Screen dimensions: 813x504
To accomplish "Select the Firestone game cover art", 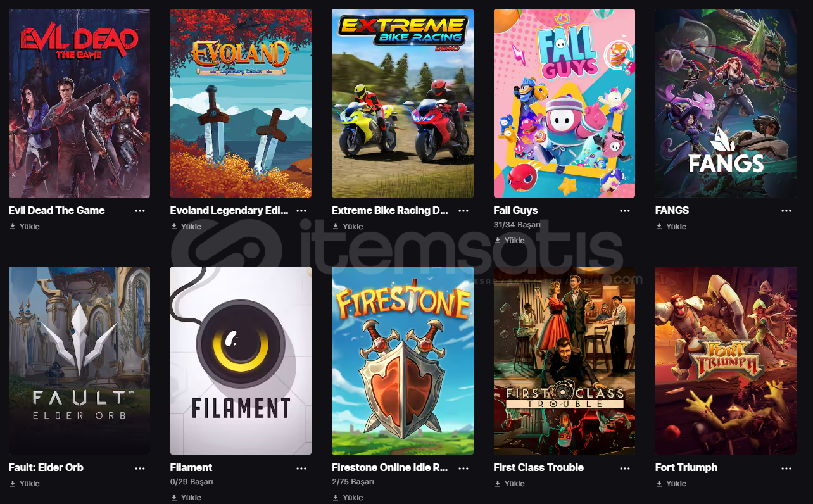I will coord(403,360).
